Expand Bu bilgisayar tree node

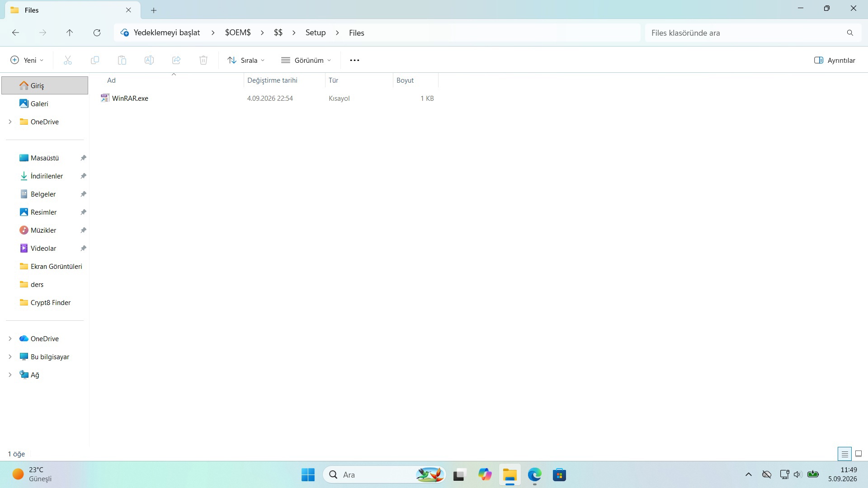pyautogui.click(x=10, y=357)
